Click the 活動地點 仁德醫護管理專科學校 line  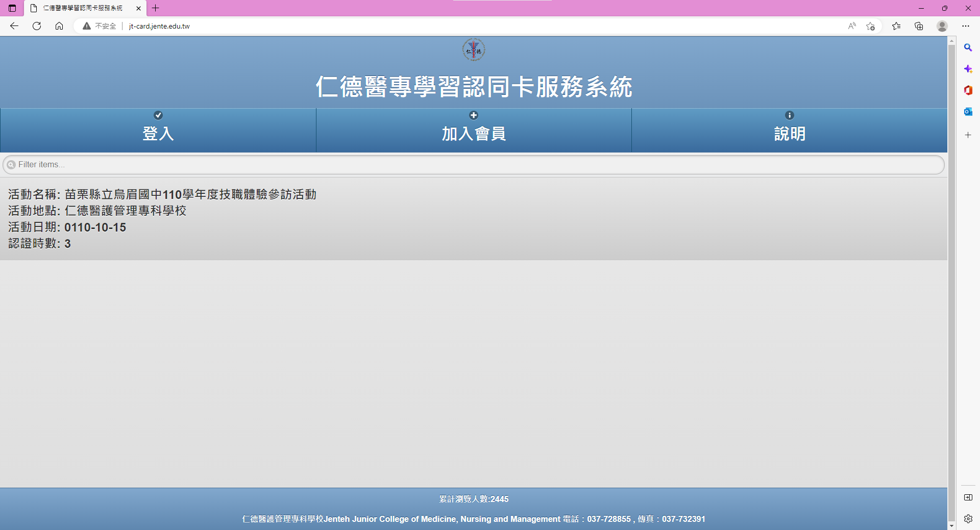click(97, 211)
